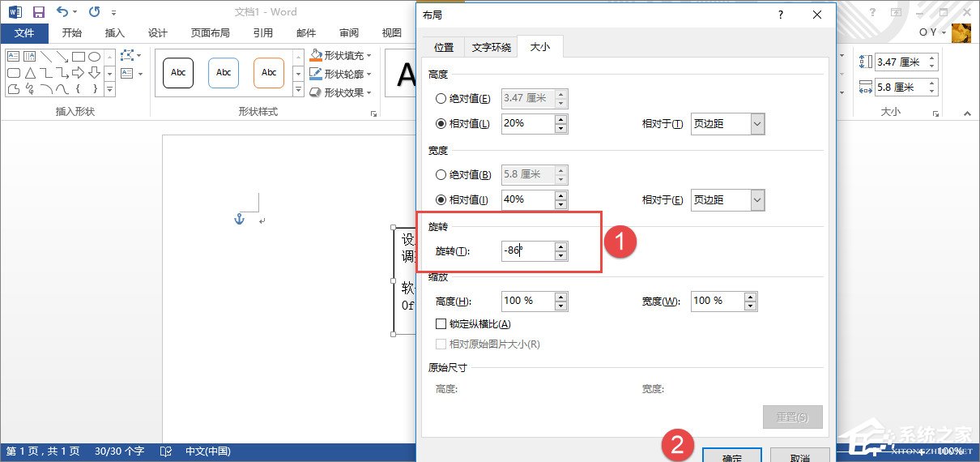Screen dimensions: 980x462
Task: Select absolute height (绝对值) radio button
Action: pyautogui.click(x=441, y=99)
